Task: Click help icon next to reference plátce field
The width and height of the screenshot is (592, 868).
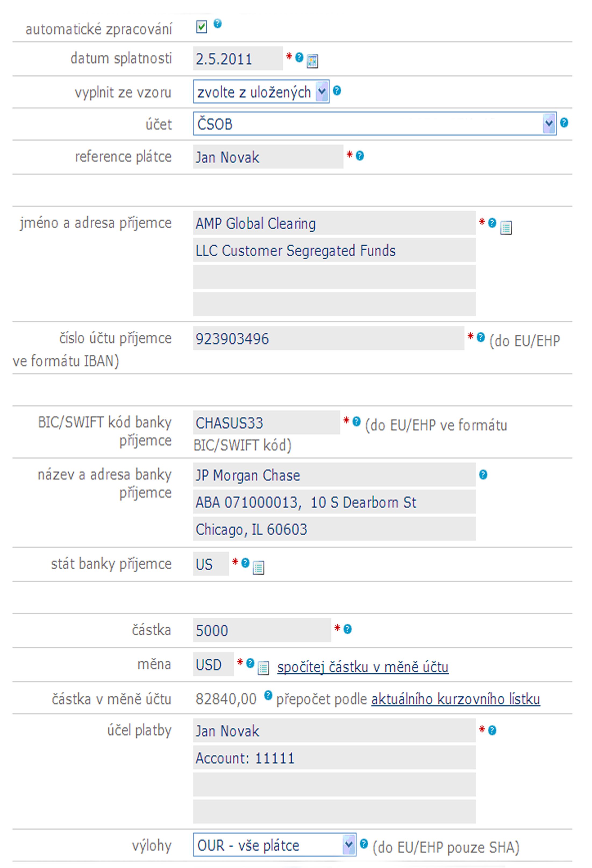Action: [x=359, y=156]
